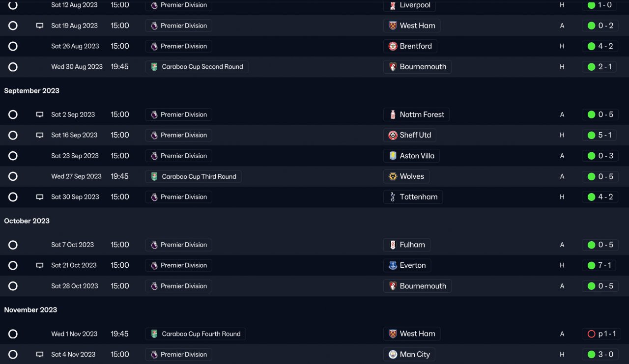Click the Brentford club badge icon
This screenshot has width=629, height=364.
(x=393, y=46)
